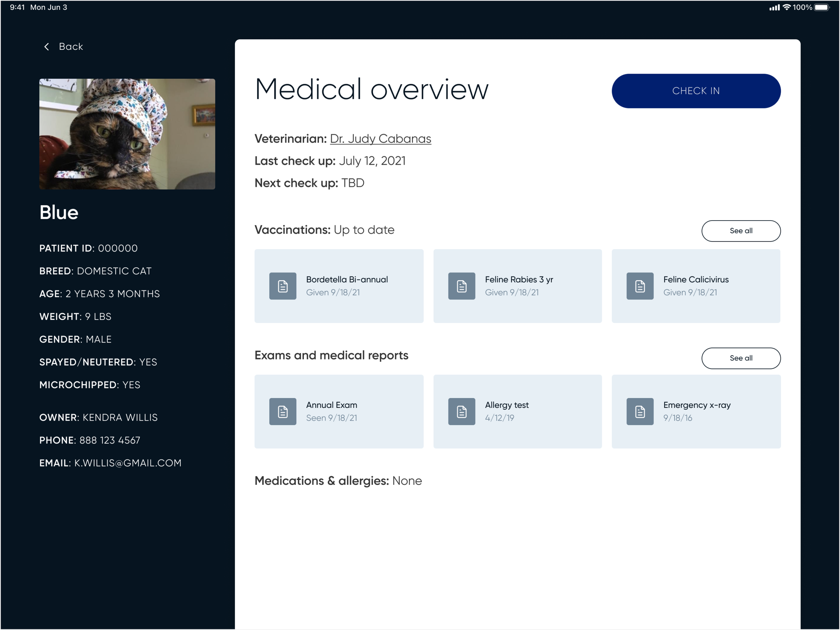This screenshot has width=840, height=630.
Task: Click the Feline Calicivirus document icon
Action: click(640, 286)
